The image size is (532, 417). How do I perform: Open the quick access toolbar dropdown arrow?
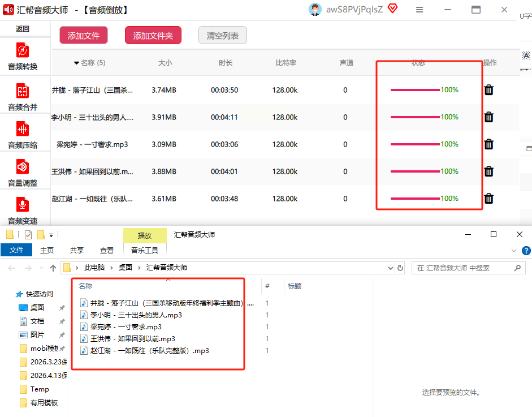[x=51, y=235]
